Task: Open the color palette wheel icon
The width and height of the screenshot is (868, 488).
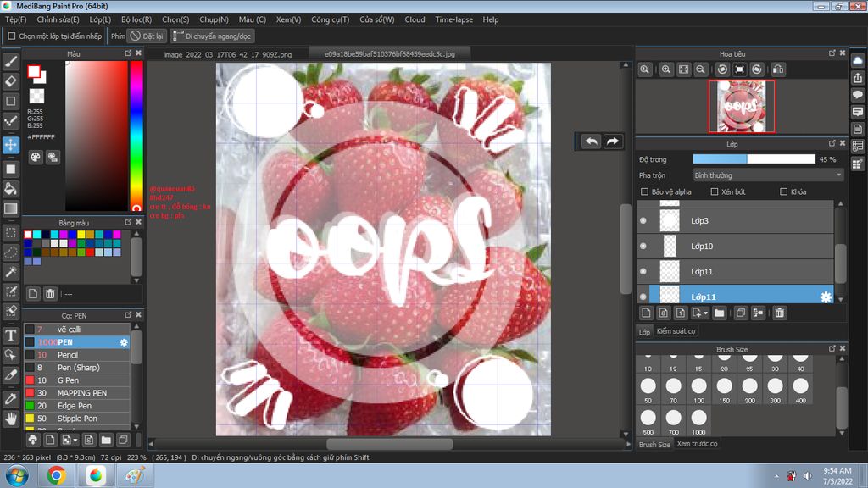Action: 36,157
